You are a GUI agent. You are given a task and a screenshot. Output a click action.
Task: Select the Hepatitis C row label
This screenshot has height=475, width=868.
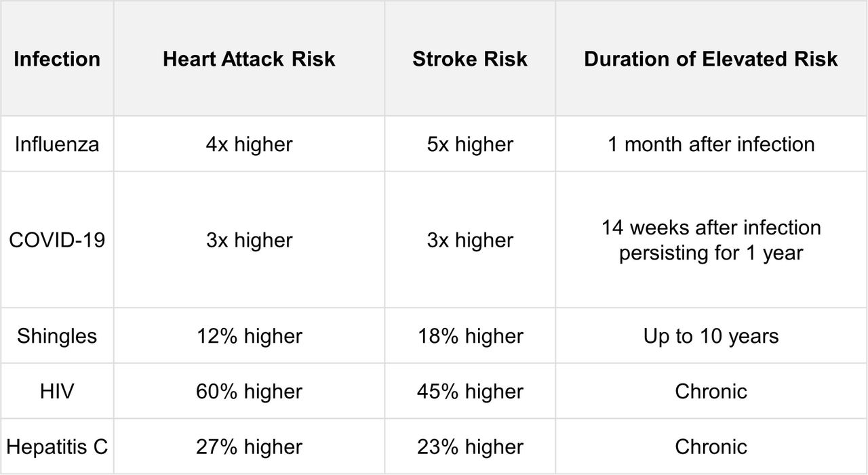(x=57, y=447)
